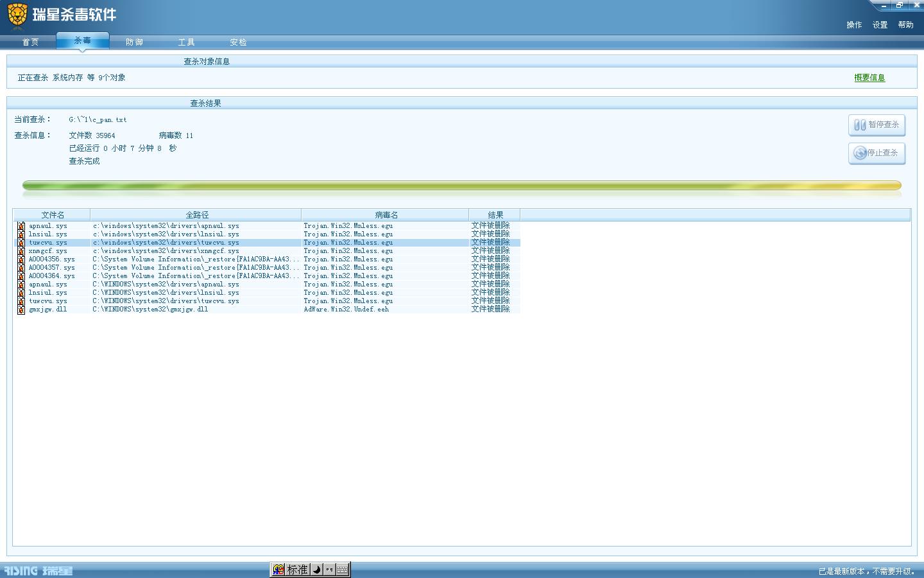The image size is (924, 578).
Task: Click the path c:\windows\system32\drivers\xnmgcf.sys
Action: pos(166,251)
